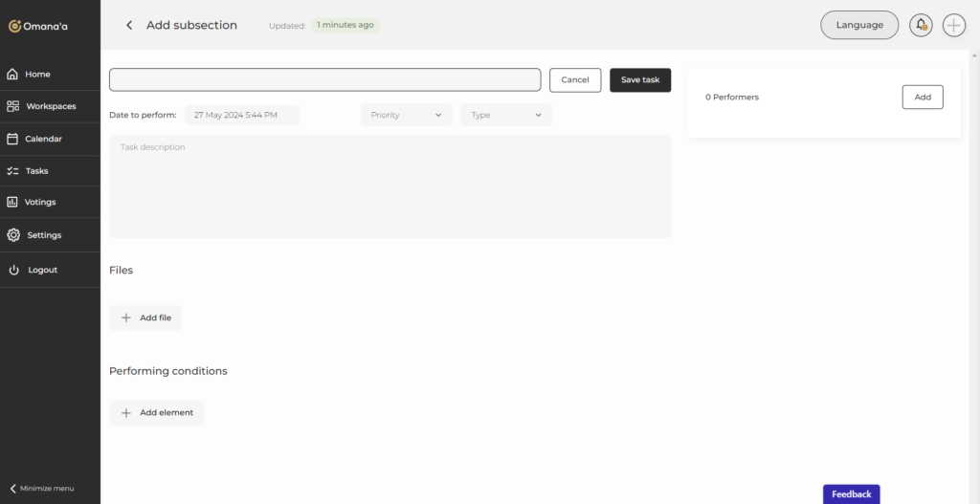This screenshot has height=504, width=980.
Task: Focus the Task description text area
Action: pyautogui.click(x=390, y=186)
